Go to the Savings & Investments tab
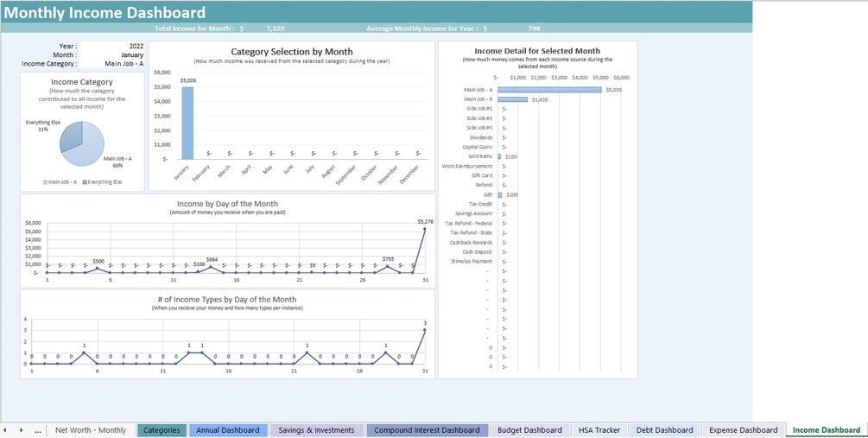 click(316, 430)
